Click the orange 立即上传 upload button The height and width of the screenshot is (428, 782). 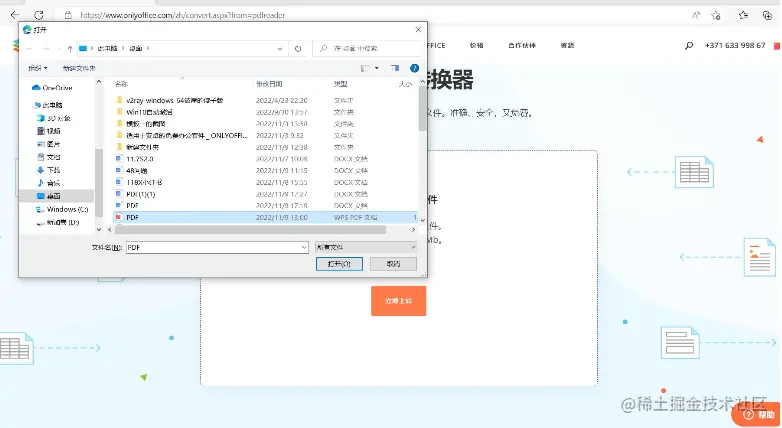(x=398, y=301)
